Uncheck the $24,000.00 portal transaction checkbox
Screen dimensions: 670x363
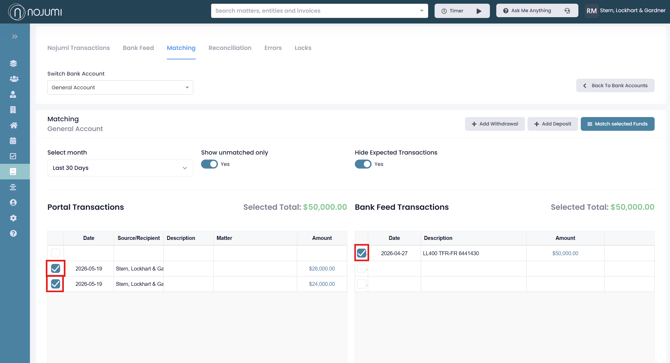(56, 284)
